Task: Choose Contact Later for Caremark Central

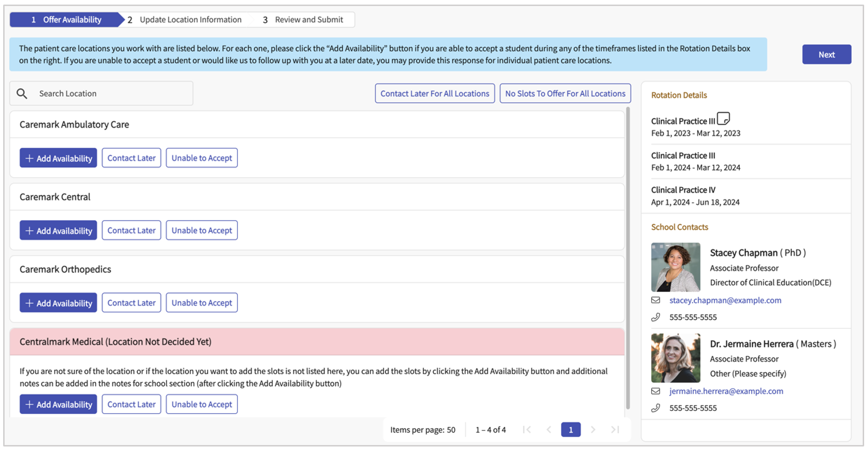Action: click(131, 230)
